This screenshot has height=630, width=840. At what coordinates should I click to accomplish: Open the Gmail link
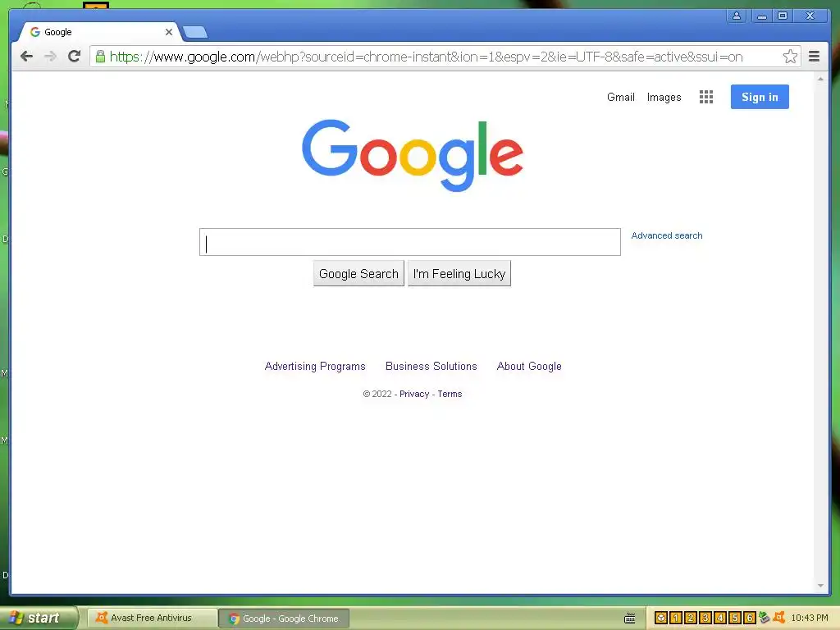[620, 97]
